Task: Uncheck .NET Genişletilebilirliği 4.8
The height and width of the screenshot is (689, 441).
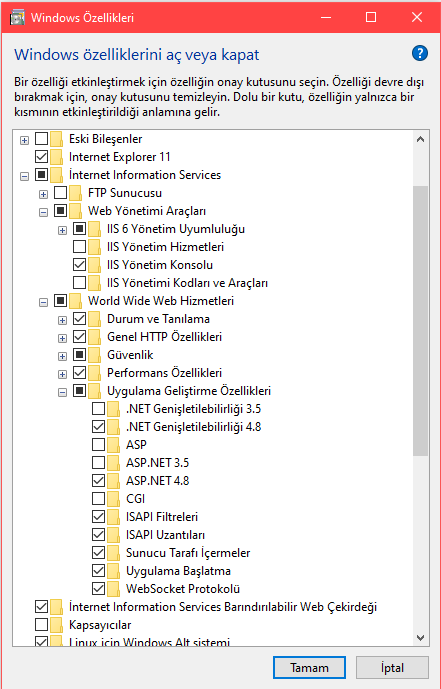Action: pyautogui.click(x=98, y=427)
